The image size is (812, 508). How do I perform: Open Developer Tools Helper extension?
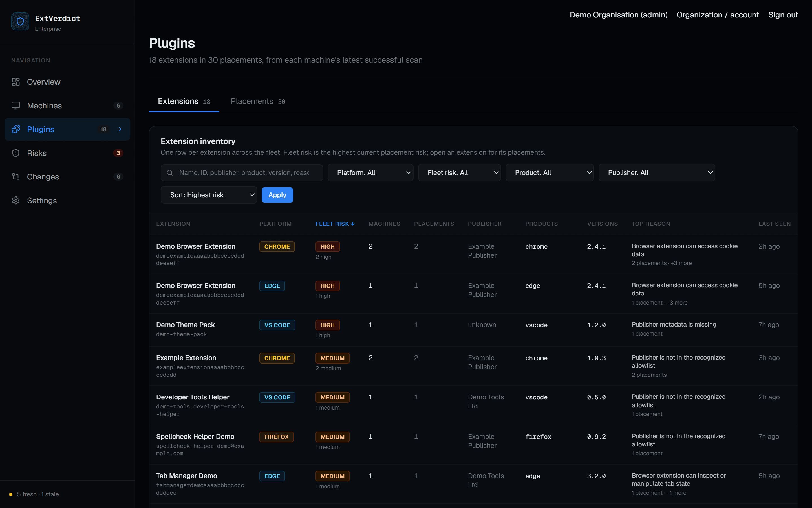coord(193,397)
